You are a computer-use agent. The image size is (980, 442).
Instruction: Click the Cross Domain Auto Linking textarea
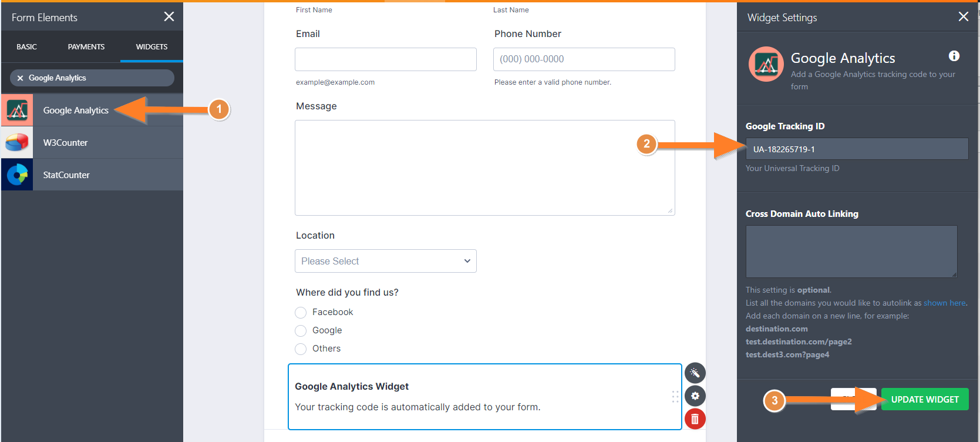coord(851,252)
